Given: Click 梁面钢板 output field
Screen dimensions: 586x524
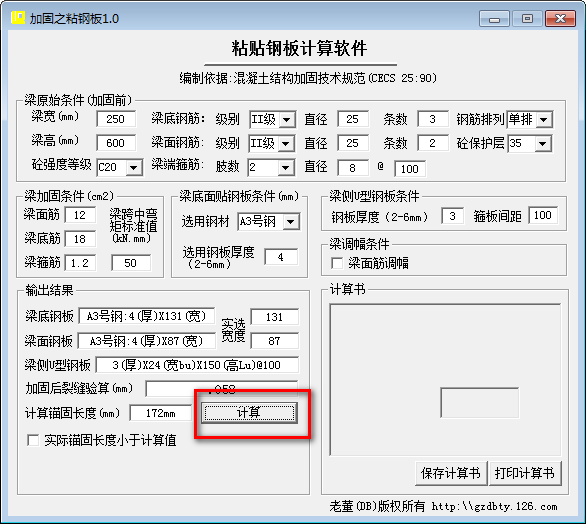Looking at the screenshot, I should tap(147, 341).
